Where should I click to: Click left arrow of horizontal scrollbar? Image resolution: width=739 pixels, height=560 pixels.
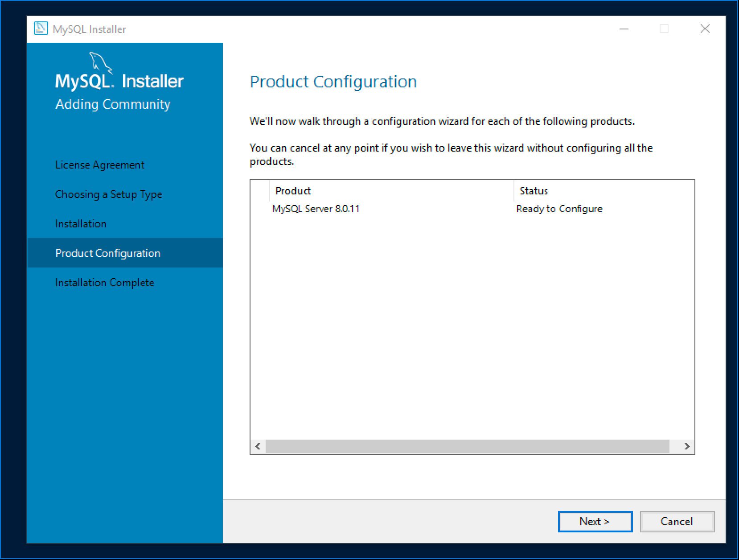pyautogui.click(x=258, y=446)
